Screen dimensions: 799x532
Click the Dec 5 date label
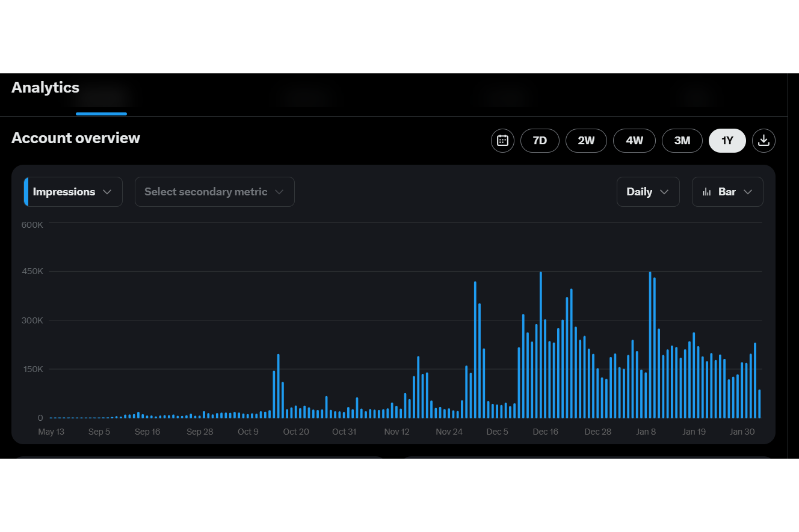[497, 432]
